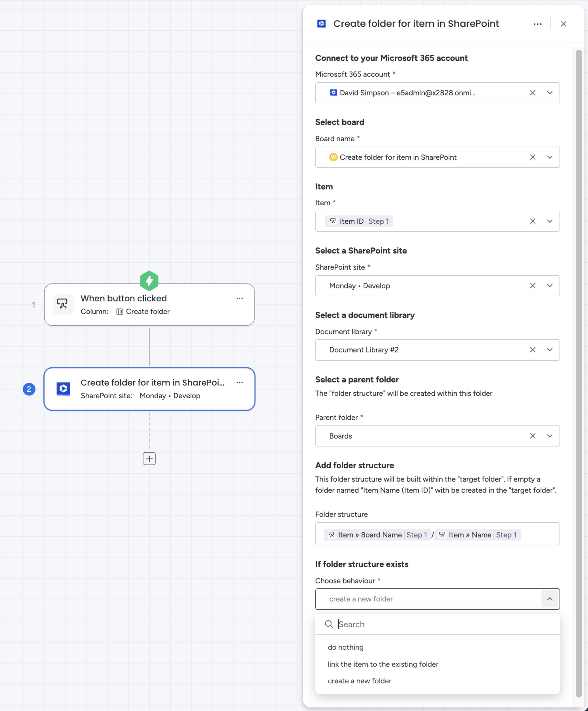
Task: Open the Document Library #2 dropdown
Action: coord(550,350)
